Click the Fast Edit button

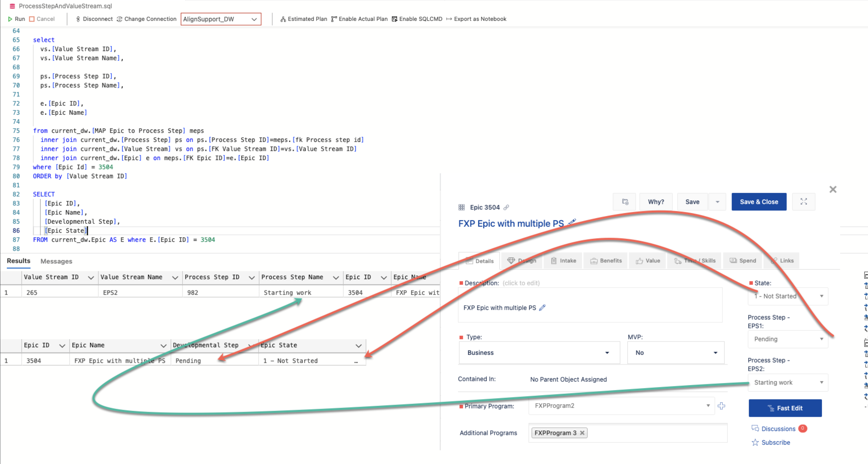785,408
